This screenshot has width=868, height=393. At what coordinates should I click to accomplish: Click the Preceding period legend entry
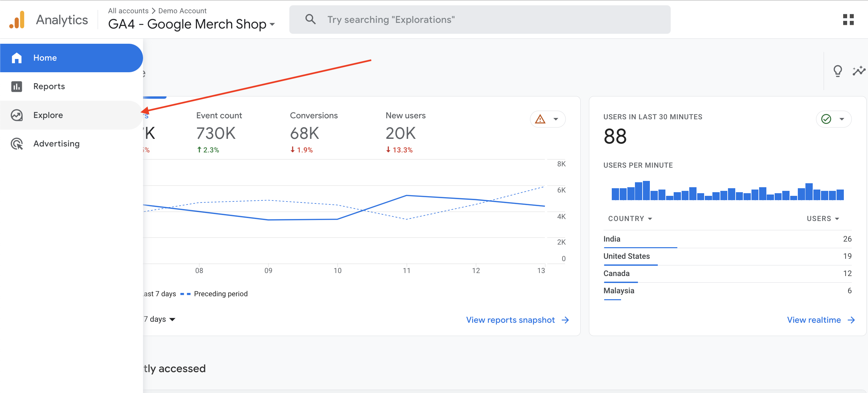[x=214, y=294]
